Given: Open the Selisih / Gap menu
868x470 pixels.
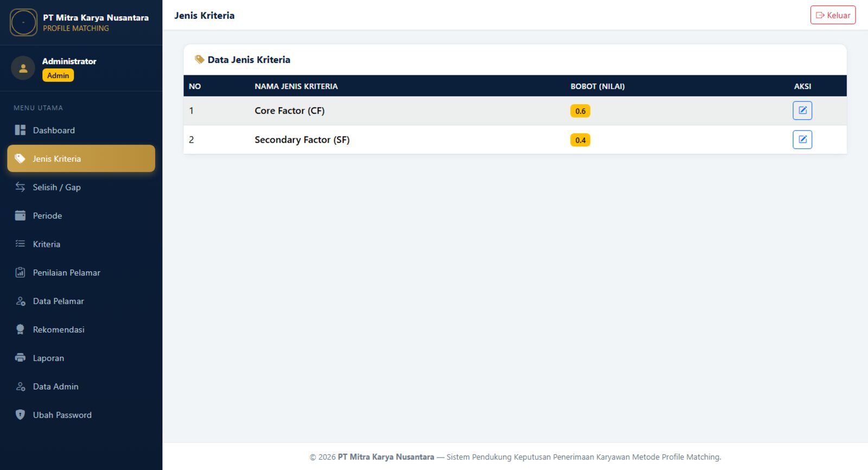Looking at the screenshot, I should click(81, 187).
